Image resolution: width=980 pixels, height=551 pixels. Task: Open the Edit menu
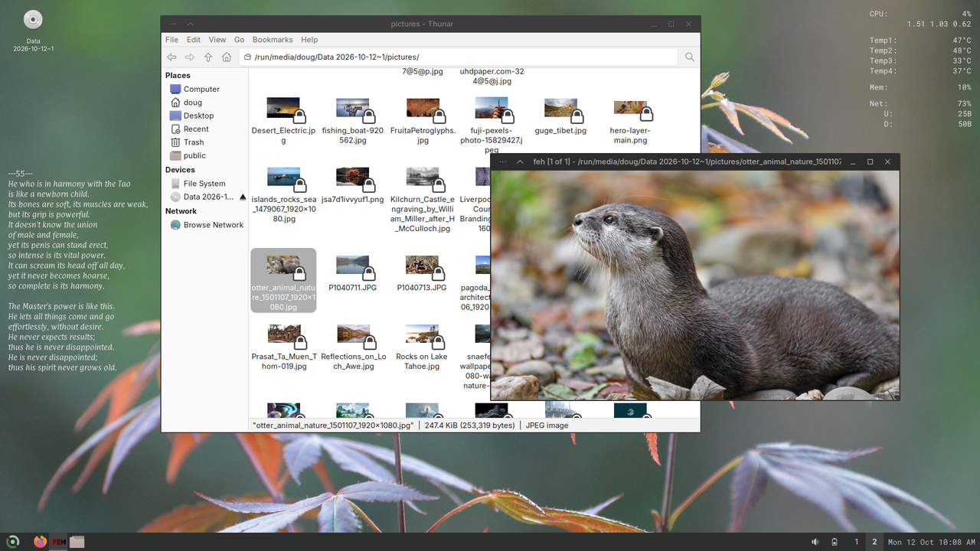coord(194,40)
